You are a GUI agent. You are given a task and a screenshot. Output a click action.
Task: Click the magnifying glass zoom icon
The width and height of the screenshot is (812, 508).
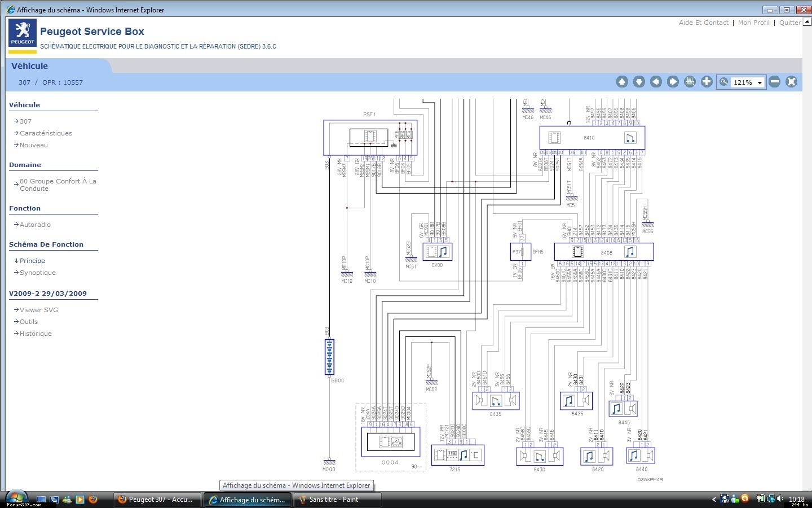(x=723, y=82)
